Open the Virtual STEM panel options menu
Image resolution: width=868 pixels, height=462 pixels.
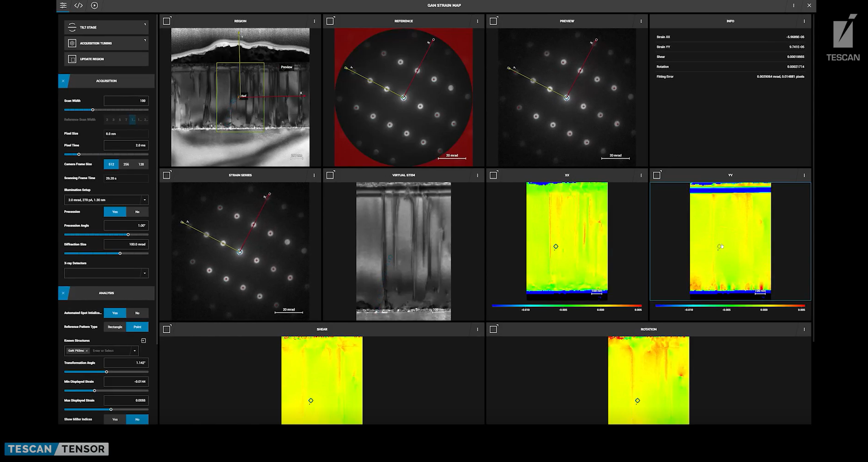pos(477,175)
